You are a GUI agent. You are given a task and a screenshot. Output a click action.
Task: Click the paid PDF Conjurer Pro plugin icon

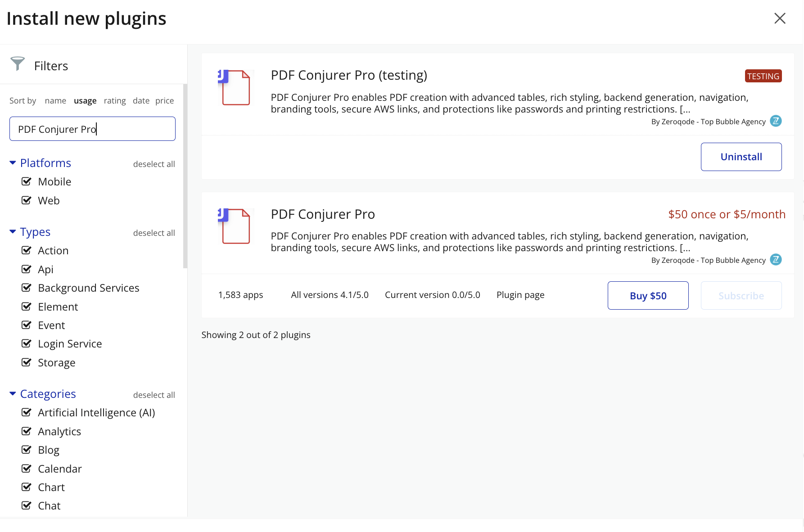pyautogui.click(x=235, y=226)
